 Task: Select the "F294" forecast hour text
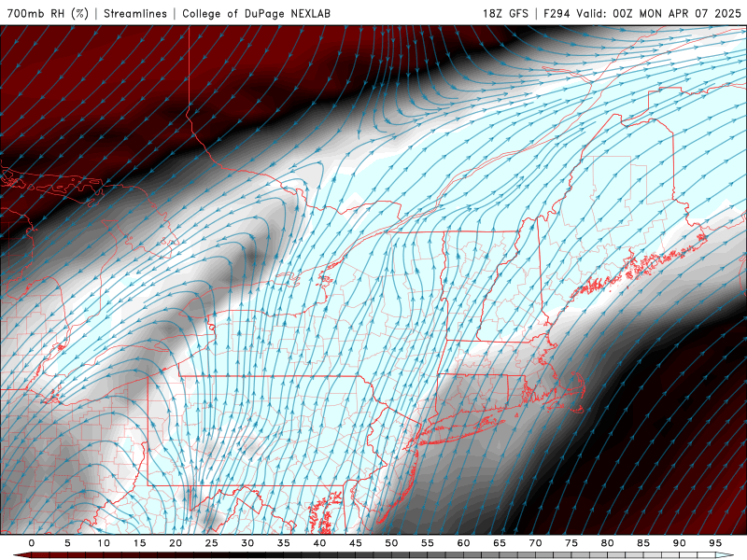[557, 13]
